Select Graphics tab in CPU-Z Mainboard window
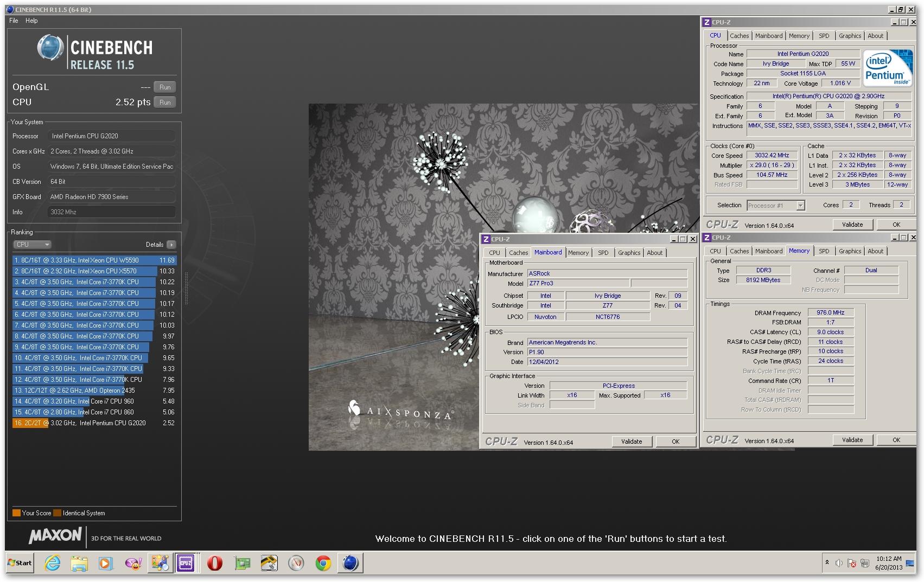The image size is (924, 582). pyautogui.click(x=629, y=253)
